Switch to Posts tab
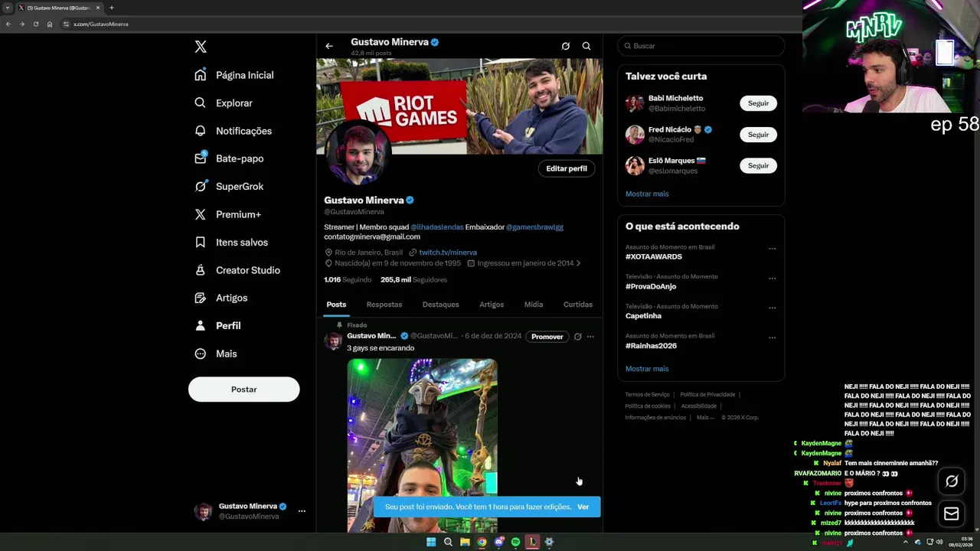 (336, 305)
